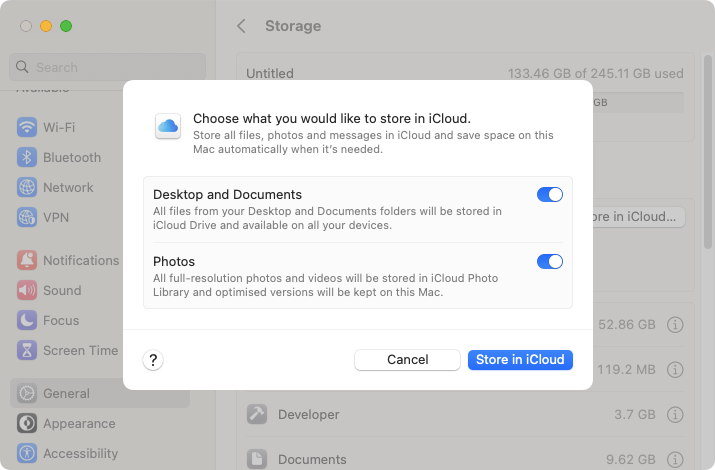
Task: Click the Documents row label
Action: point(312,459)
